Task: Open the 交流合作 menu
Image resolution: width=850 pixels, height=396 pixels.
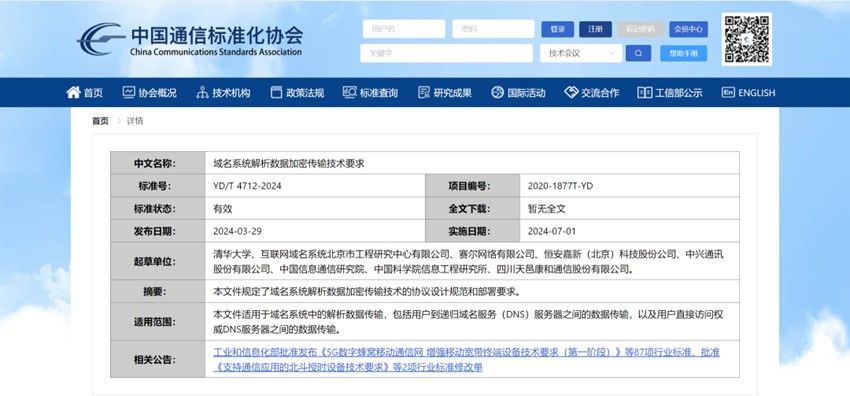Action: tap(591, 93)
